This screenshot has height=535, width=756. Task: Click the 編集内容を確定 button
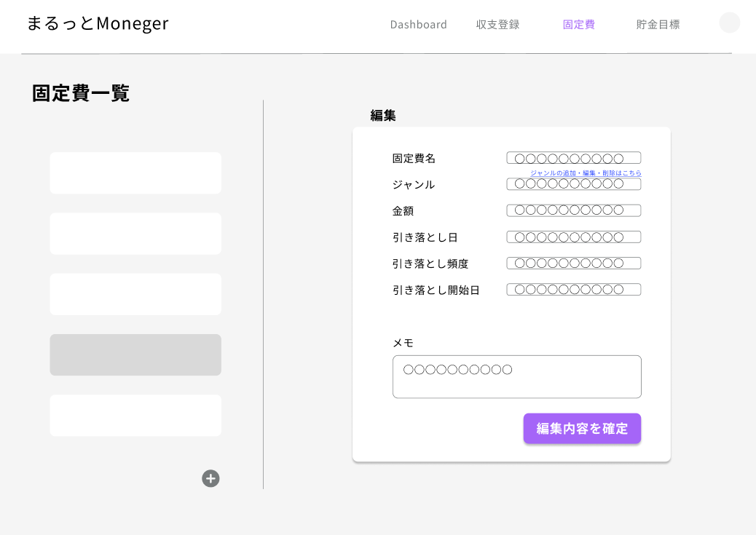tap(582, 428)
